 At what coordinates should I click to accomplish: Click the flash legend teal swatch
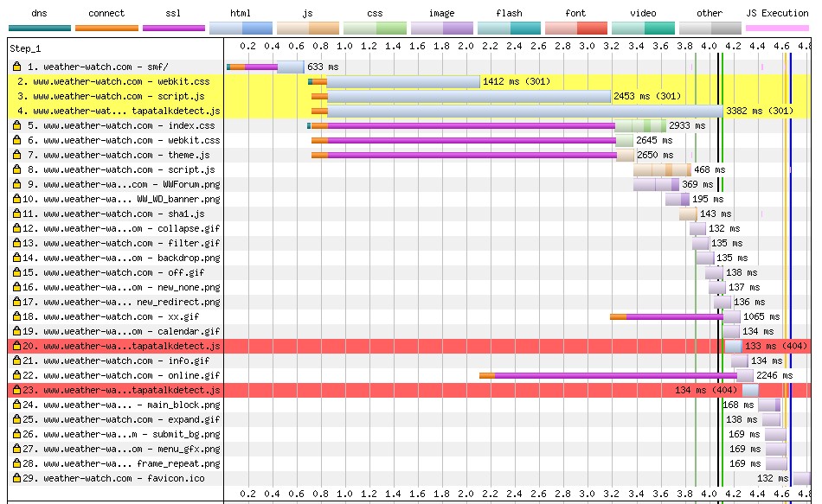(509, 29)
